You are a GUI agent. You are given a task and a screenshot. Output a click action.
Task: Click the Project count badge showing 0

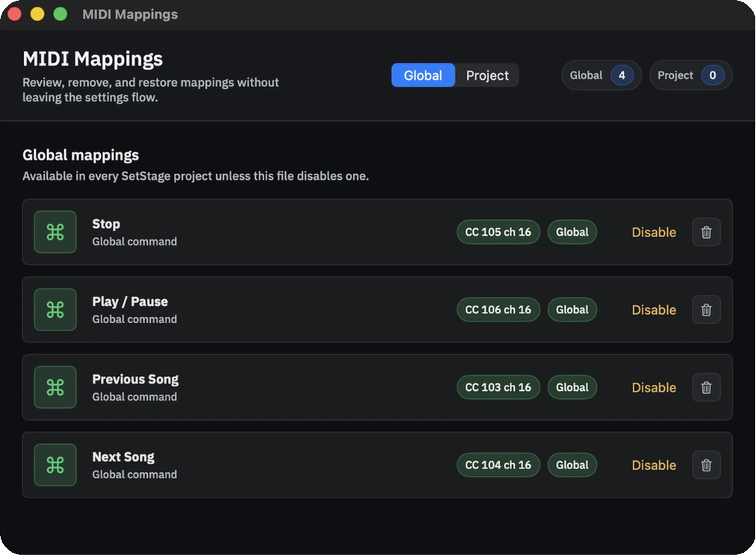[690, 75]
